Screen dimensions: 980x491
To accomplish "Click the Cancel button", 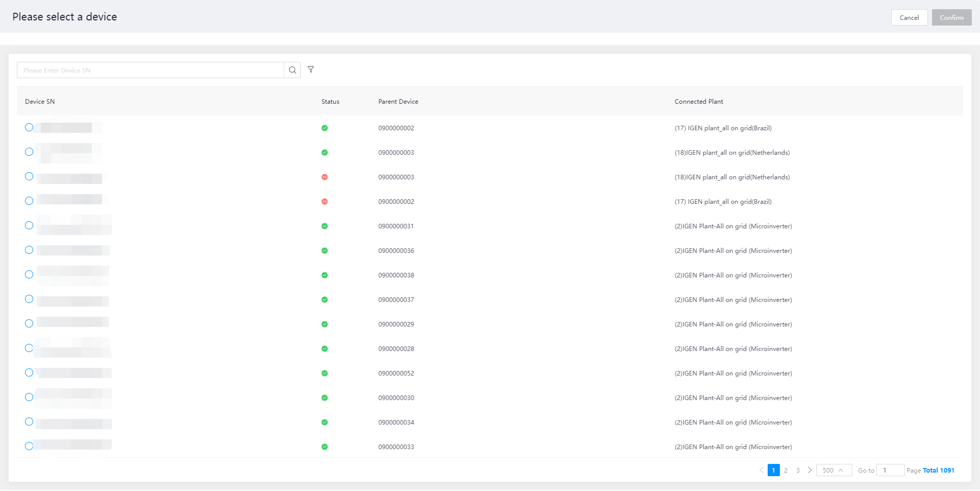I will 909,17.
